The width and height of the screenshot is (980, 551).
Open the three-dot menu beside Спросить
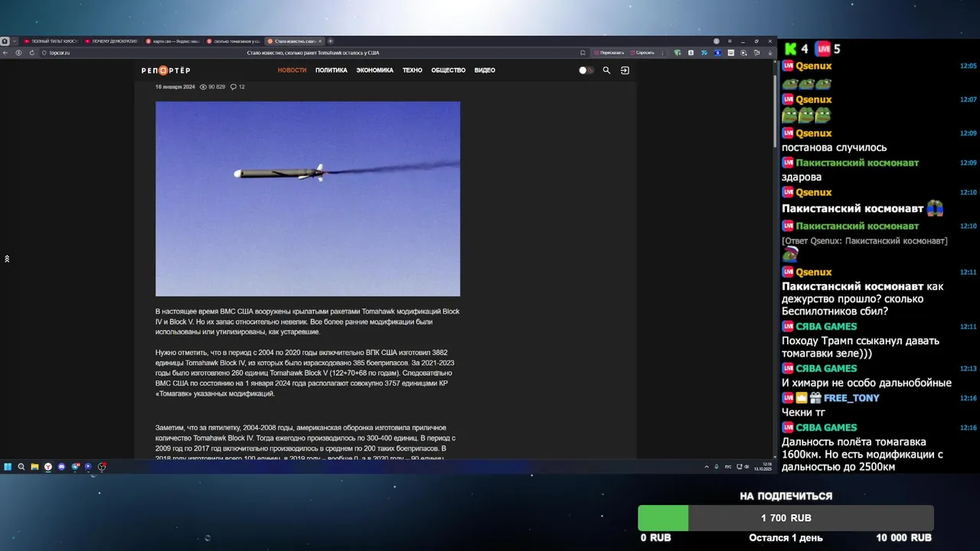coord(662,53)
